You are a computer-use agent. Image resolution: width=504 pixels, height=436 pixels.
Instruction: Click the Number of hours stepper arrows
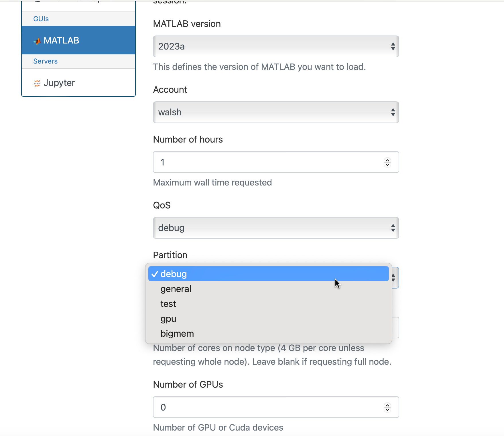click(387, 162)
